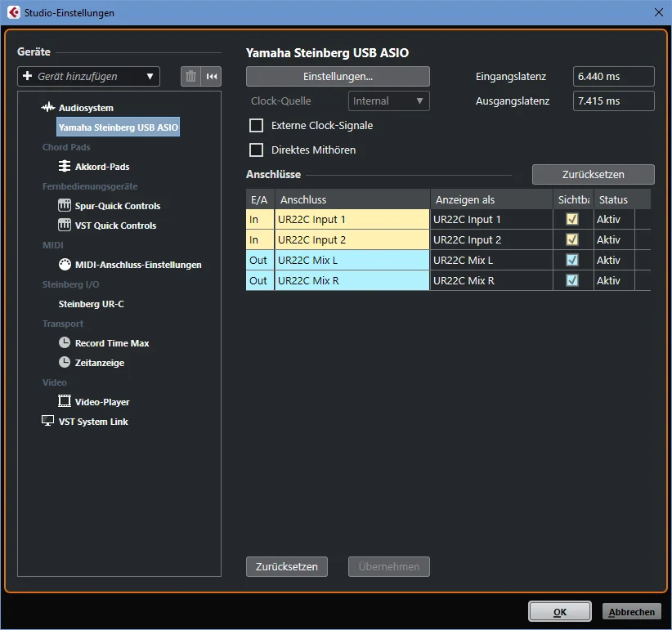This screenshot has height=630, width=672.
Task: Enable Direktes Mithören checkbox
Action: 256,150
